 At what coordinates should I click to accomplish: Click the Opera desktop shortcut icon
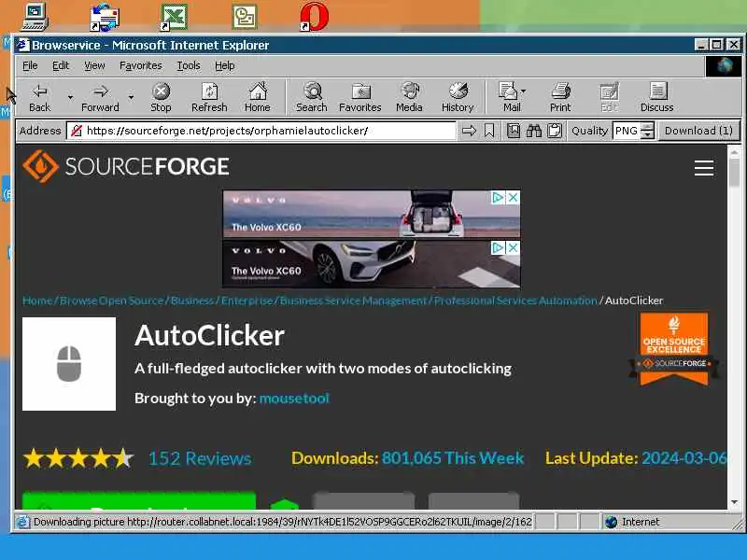(315, 16)
